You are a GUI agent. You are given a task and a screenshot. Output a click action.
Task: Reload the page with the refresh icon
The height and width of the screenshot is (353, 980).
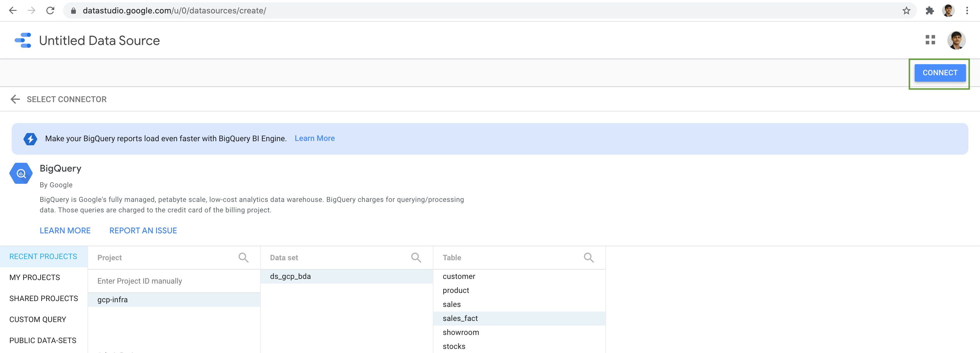click(x=50, y=11)
